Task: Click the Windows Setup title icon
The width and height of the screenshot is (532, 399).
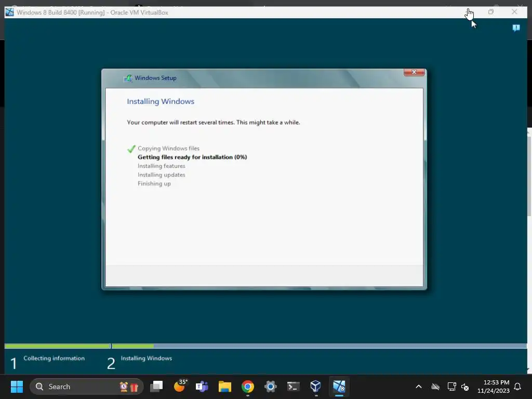Action: pos(128,78)
